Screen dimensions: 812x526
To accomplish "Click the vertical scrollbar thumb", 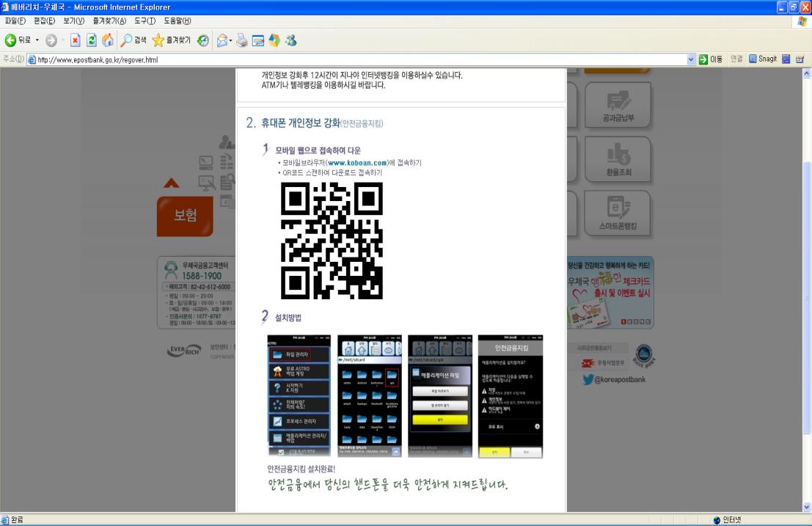I will tap(806, 298).
